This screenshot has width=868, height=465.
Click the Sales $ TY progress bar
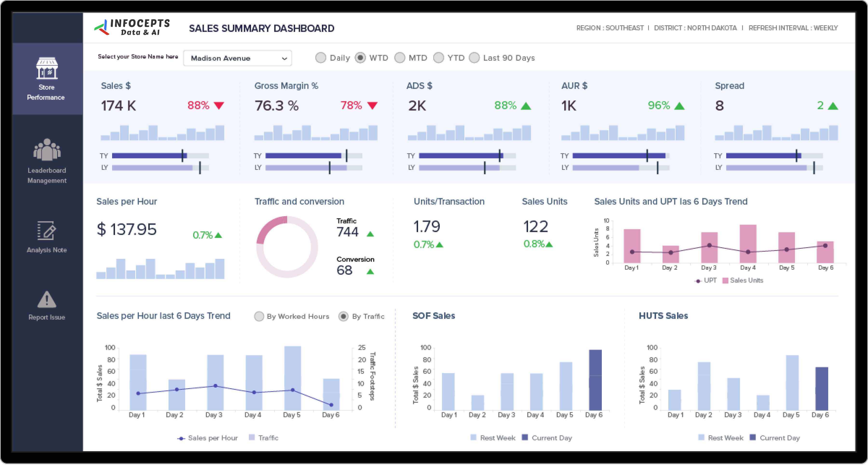click(160, 156)
